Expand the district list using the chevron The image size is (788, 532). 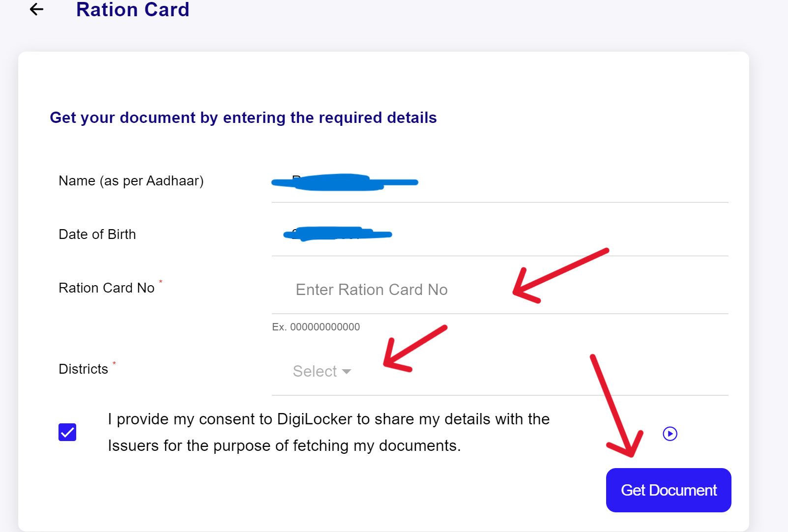coord(348,371)
